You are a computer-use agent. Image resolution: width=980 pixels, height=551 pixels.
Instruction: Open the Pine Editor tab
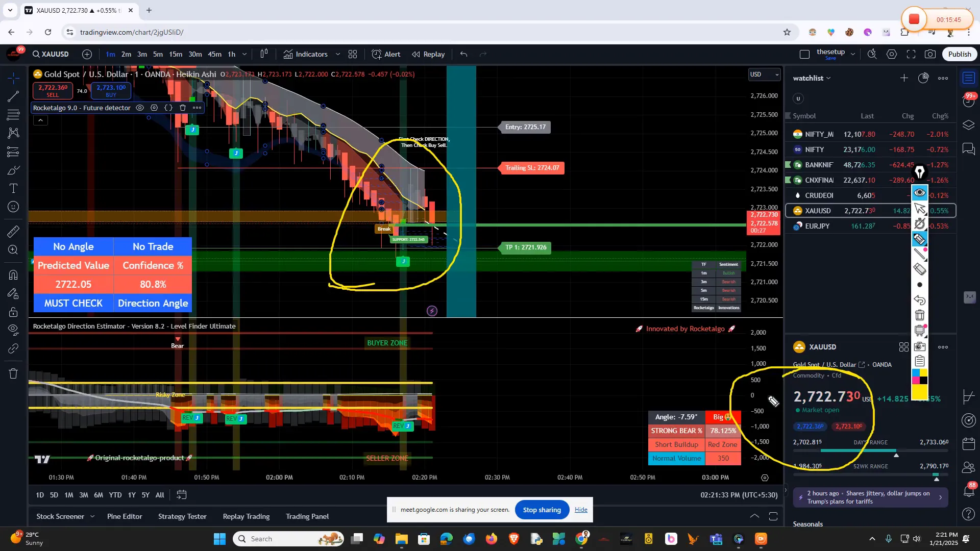tap(125, 516)
